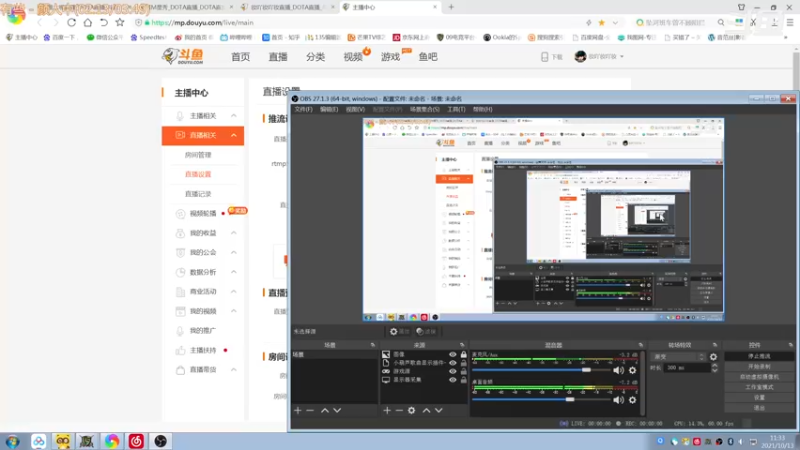Open desktop audio settings gear
Screen dimensions: 800x450
(633, 400)
